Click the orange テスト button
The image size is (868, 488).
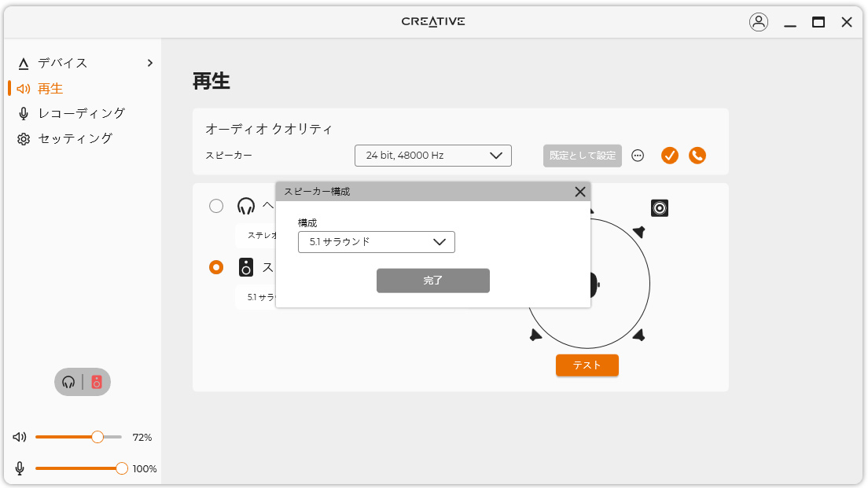[587, 365]
